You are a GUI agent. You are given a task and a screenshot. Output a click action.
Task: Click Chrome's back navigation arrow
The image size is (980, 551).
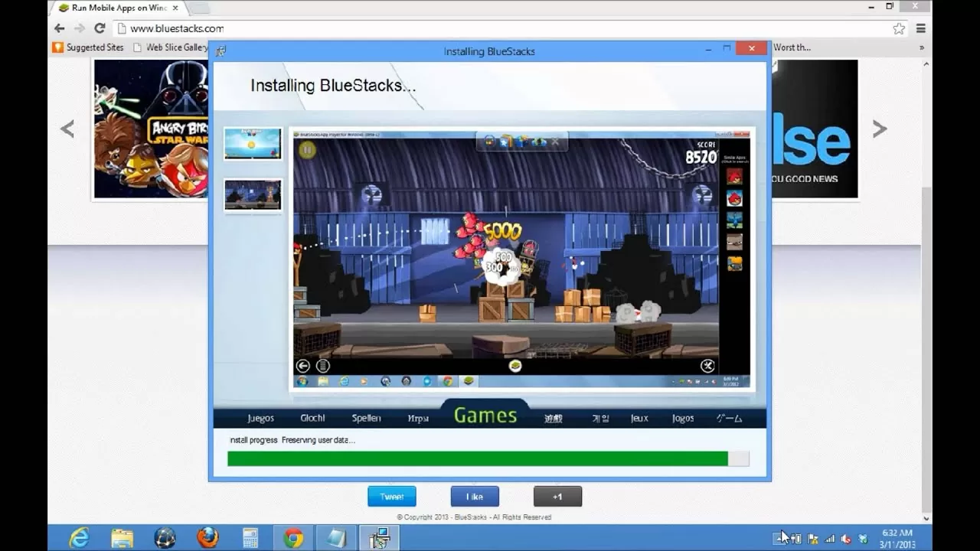coord(59,28)
